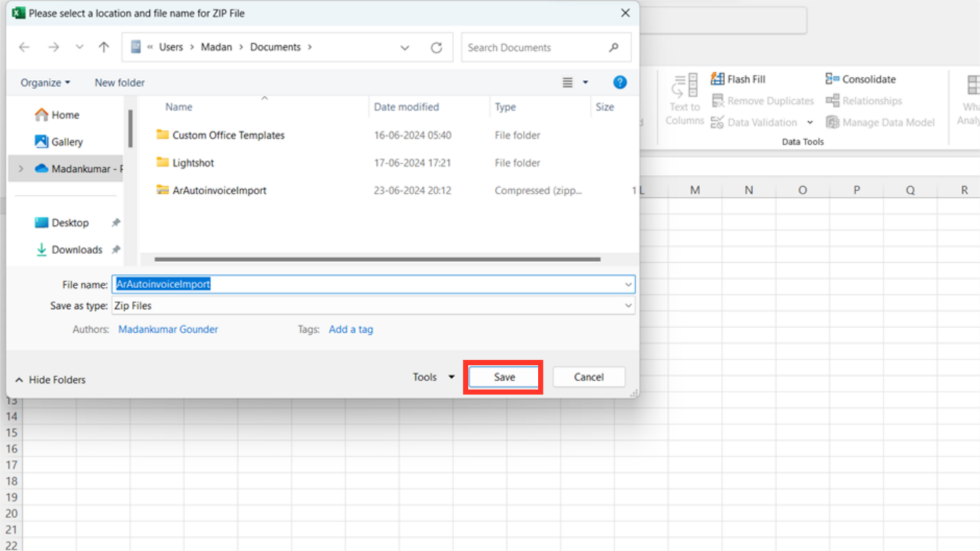Click the Madankumar Gounder author link

click(x=168, y=329)
